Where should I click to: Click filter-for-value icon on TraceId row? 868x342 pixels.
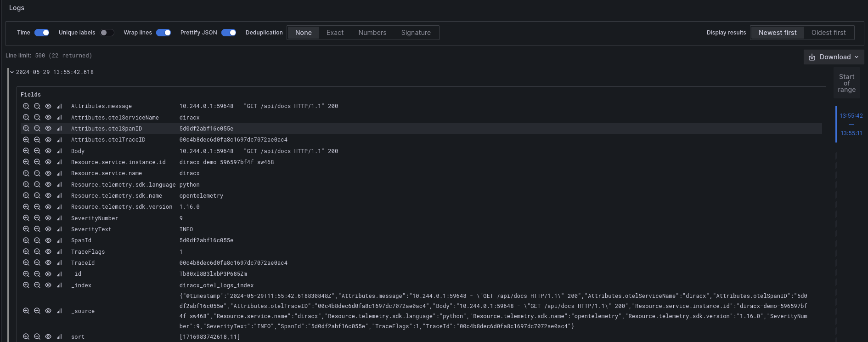click(26, 263)
